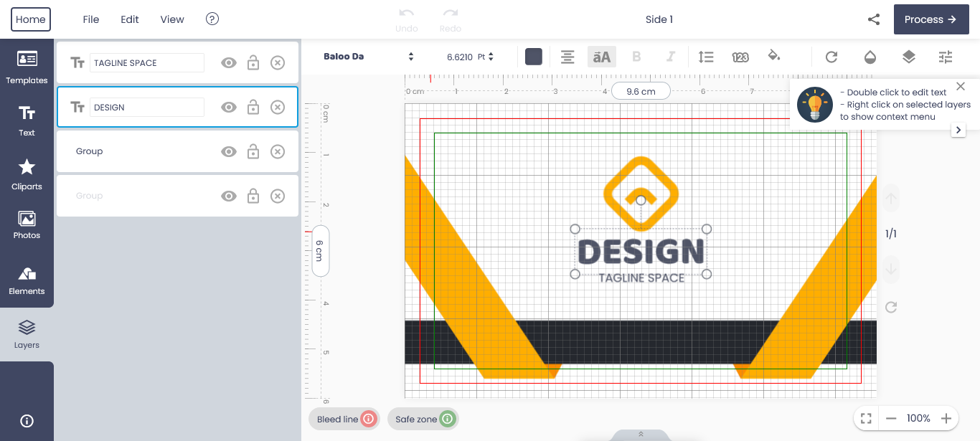This screenshot has height=441, width=980.
Task: Apply bold formatting
Action: pos(636,57)
